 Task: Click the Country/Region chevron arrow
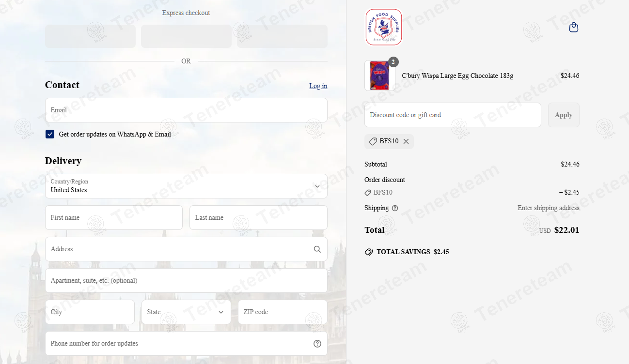point(317,186)
